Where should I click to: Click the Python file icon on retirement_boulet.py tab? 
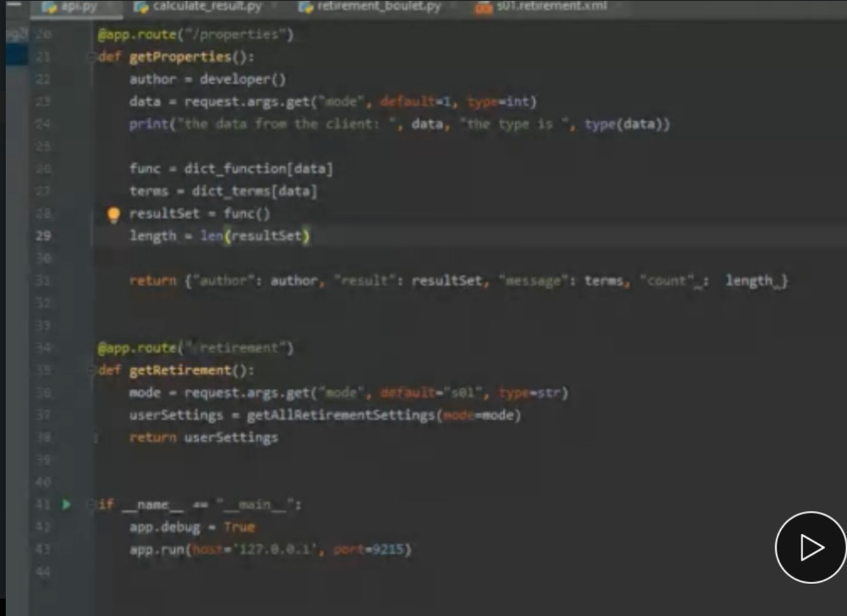(x=306, y=7)
